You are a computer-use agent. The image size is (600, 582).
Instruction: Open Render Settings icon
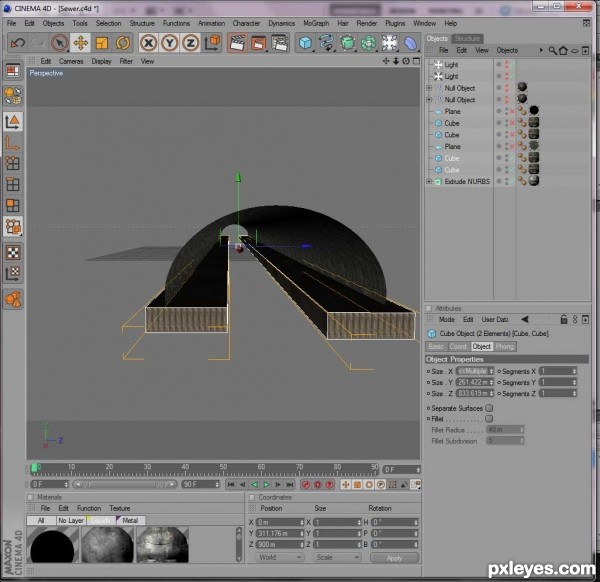(x=279, y=43)
